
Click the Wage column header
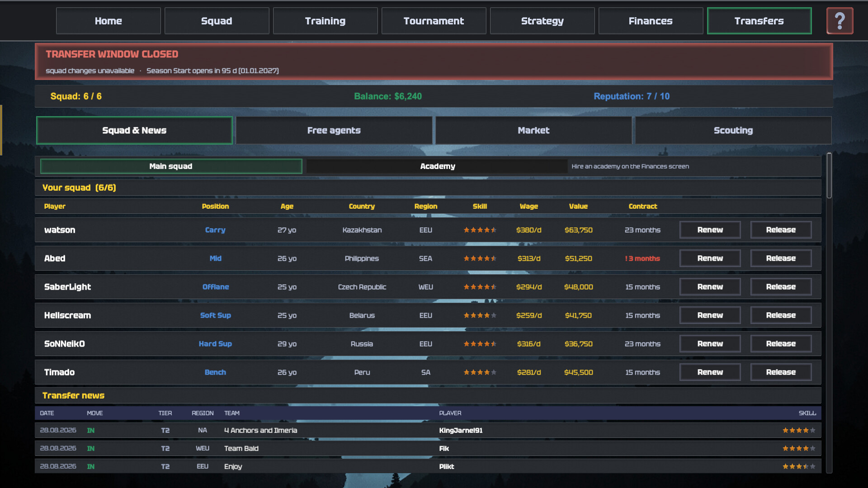point(528,206)
